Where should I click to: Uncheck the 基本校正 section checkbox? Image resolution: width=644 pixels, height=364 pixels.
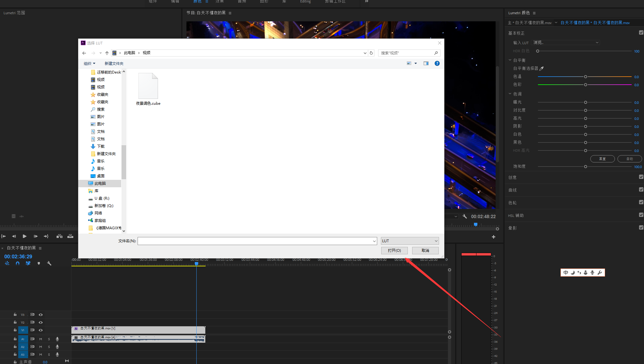pos(641,32)
